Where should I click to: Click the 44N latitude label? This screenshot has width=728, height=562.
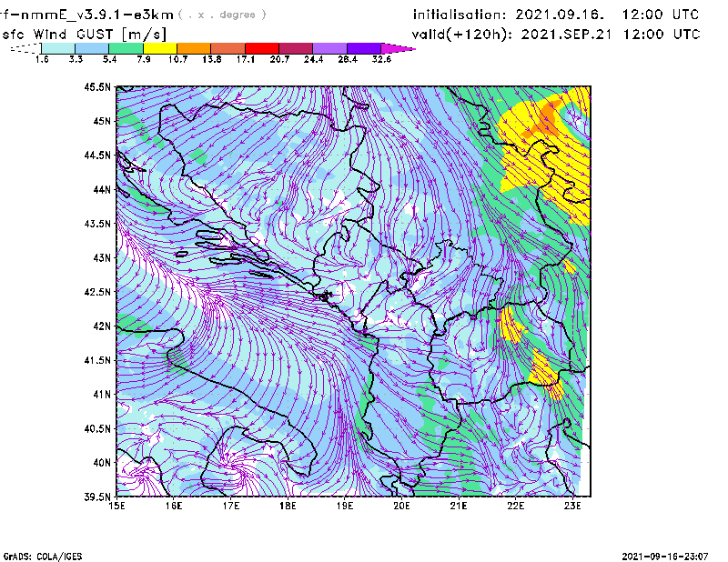coord(102,189)
